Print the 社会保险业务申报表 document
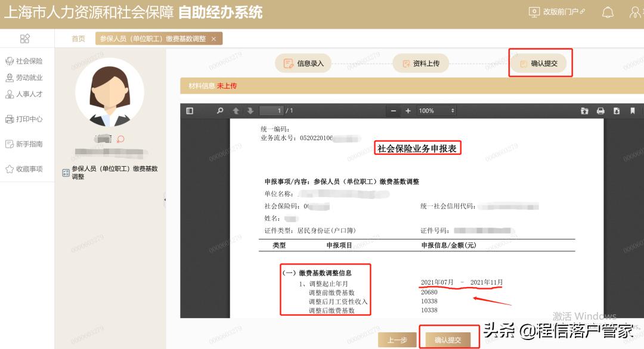This screenshot has height=349, width=644. [601, 111]
